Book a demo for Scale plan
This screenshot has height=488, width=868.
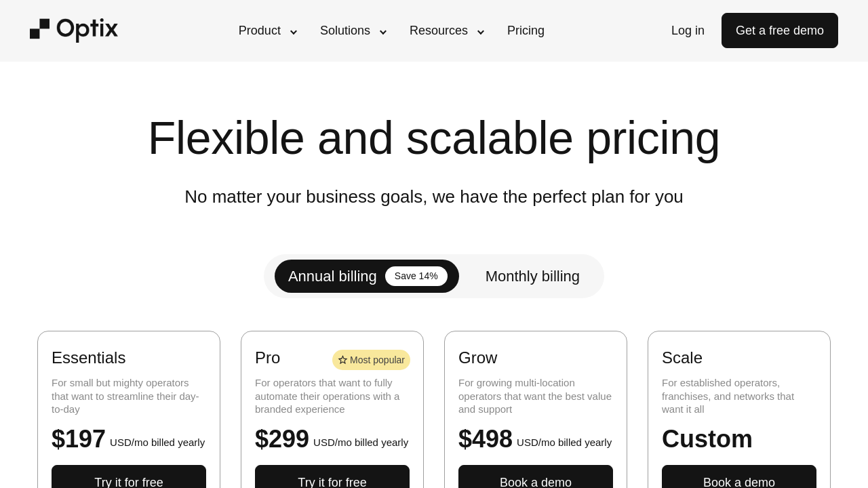click(739, 480)
